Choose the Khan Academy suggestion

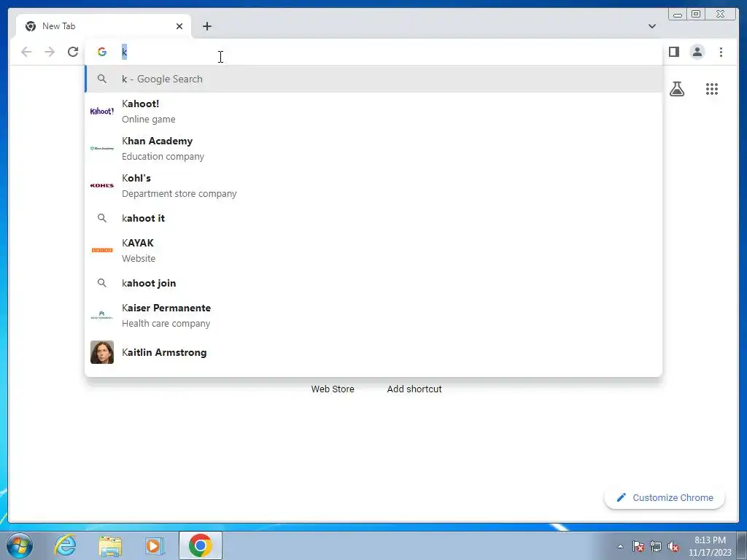[373, 149]
